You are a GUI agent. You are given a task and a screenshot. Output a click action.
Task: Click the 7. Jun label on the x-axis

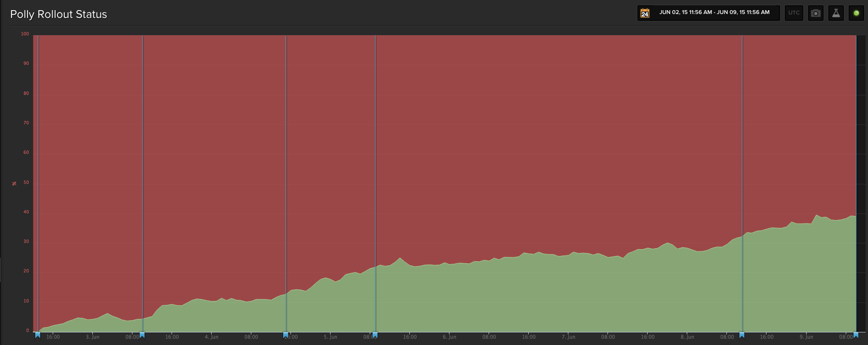pos(568,337)
